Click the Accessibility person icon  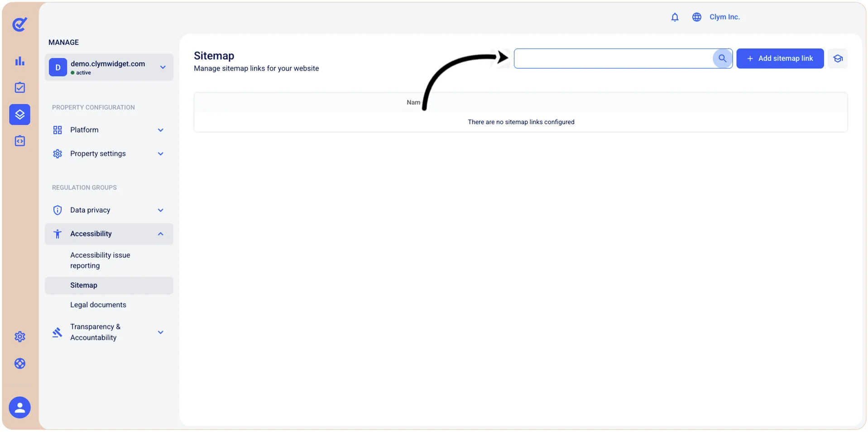pyautogui.click(x=58, y=234)
